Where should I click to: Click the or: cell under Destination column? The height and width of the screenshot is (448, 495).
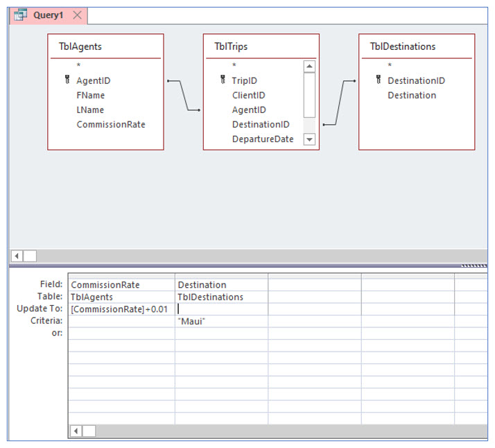point(221,334)
